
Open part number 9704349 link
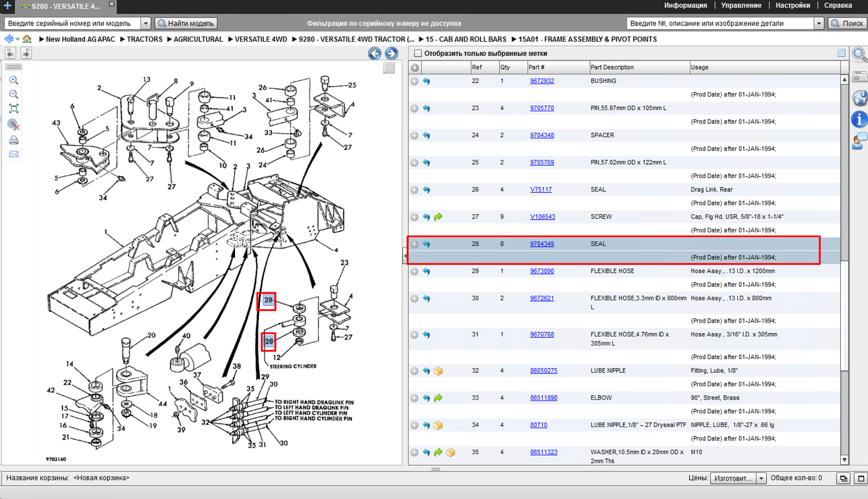(542, 244)
